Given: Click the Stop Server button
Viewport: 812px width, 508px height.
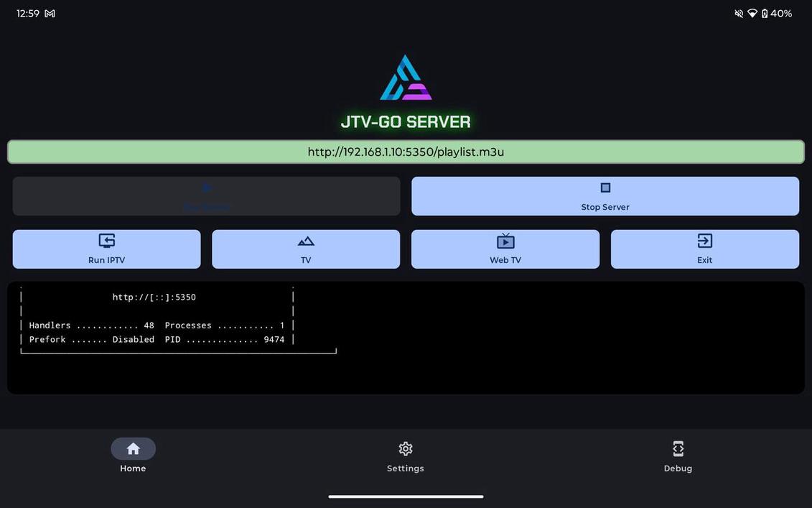Looking at the screenshot, I should click(605, 196).
